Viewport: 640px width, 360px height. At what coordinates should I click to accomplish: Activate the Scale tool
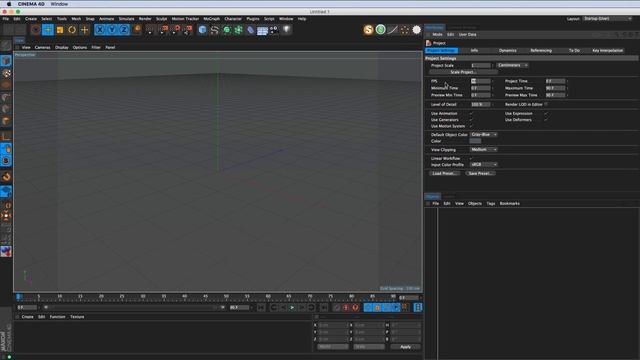click(60, 30)
